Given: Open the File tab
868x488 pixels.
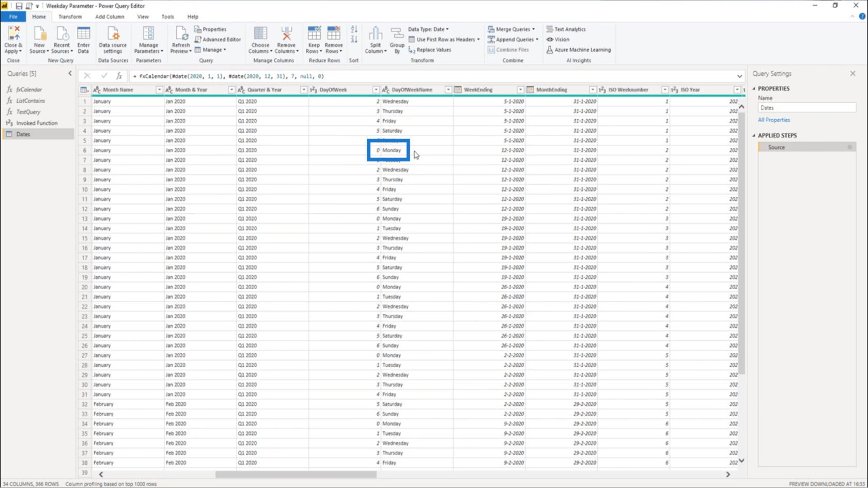Looking at the screenshot, I should (x=13, y=17).
